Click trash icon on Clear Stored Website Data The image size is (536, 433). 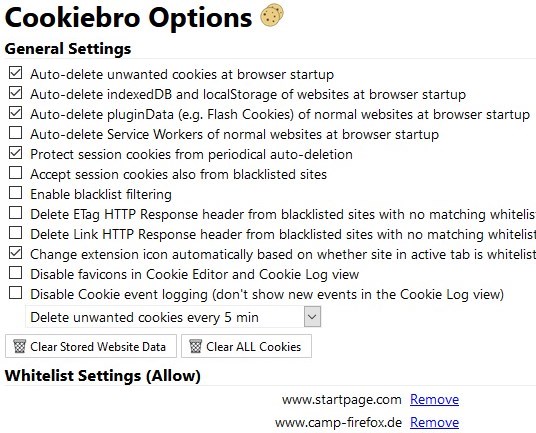19,346
